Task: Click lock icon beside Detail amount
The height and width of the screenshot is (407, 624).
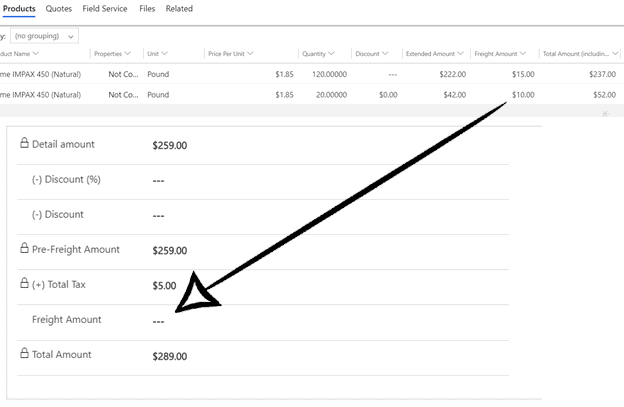Action: click(x=24, y=143)
